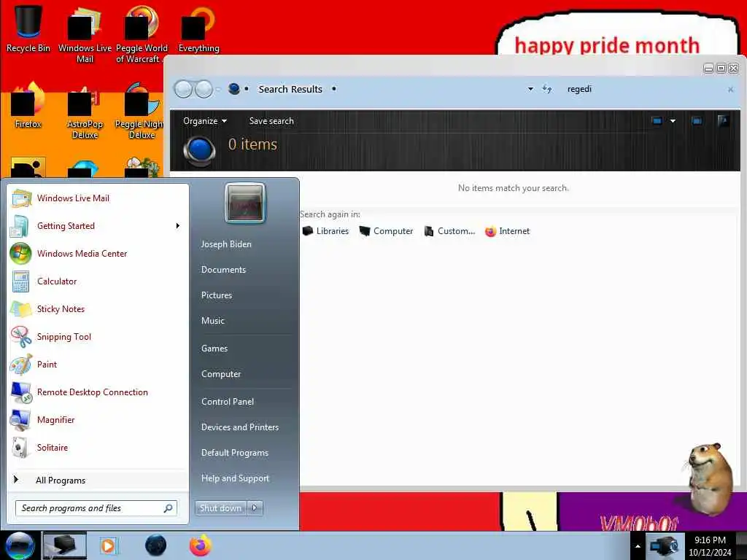Click the address bar location icon
Screen dimensions: 747x560
234,89
